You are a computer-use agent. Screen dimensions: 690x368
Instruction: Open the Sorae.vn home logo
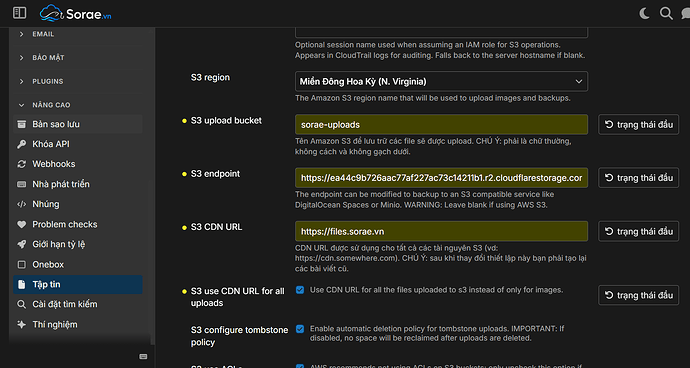[75, 13]
